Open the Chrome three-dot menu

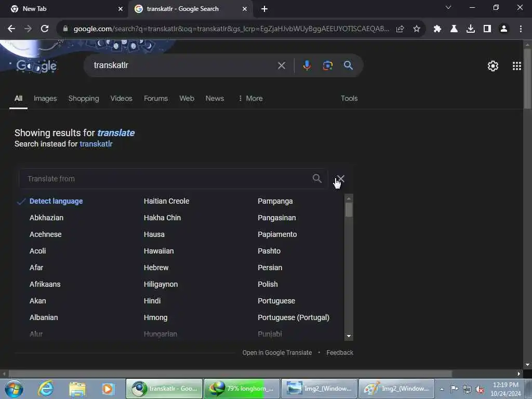click(521, 29)
